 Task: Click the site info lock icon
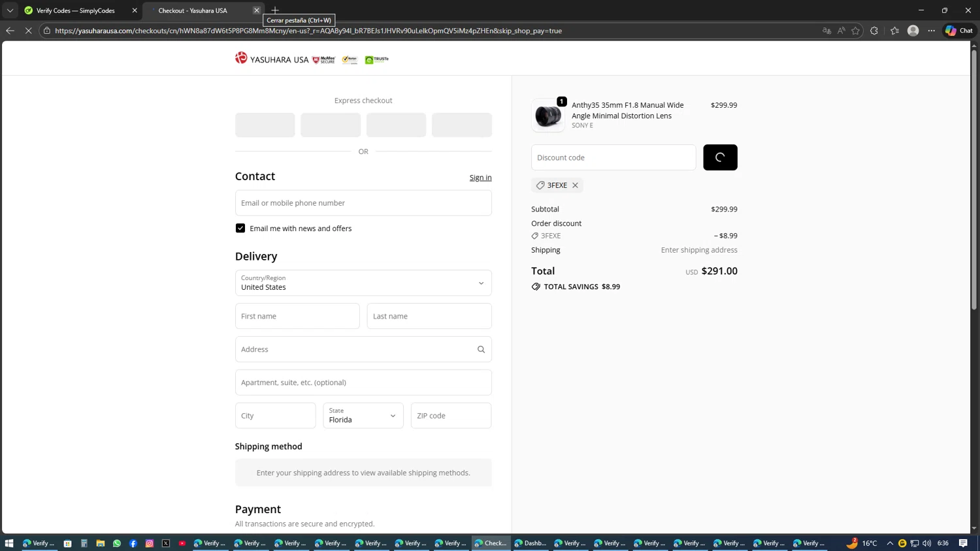pyautogui.click(x=47, y=31)
